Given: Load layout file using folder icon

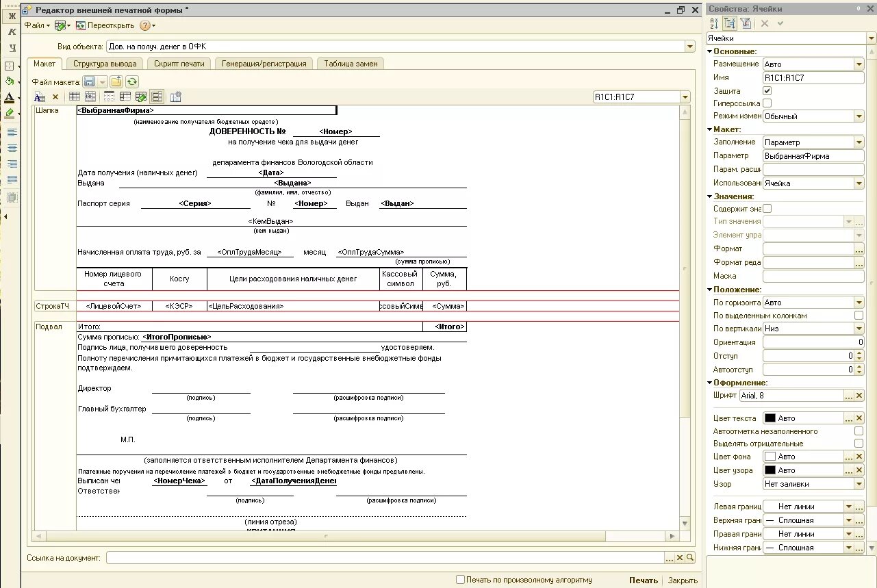Looking at the screenshot, I should 116,81.
